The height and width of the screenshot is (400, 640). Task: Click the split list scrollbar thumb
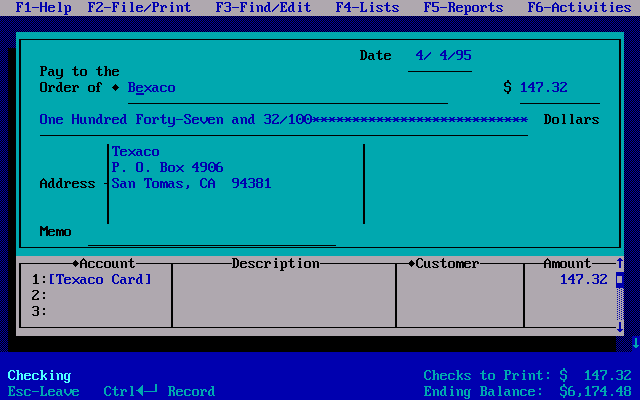click(x=620, y=280)
